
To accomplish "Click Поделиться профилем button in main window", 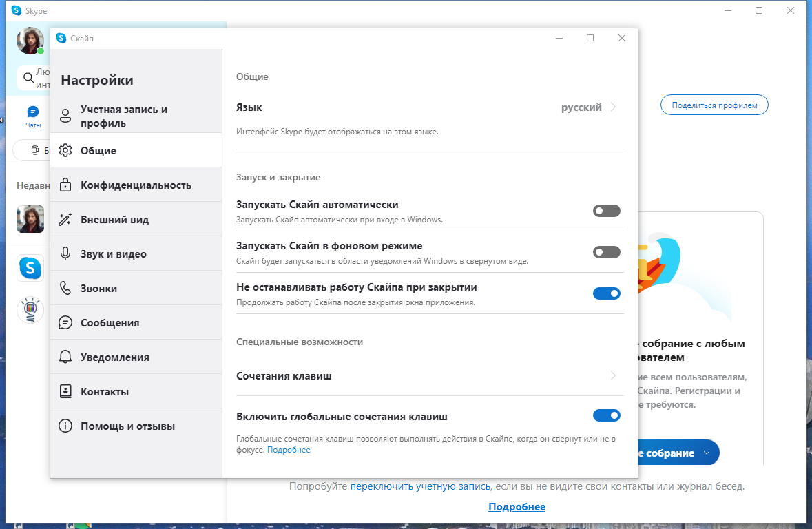I will [714, 105].
